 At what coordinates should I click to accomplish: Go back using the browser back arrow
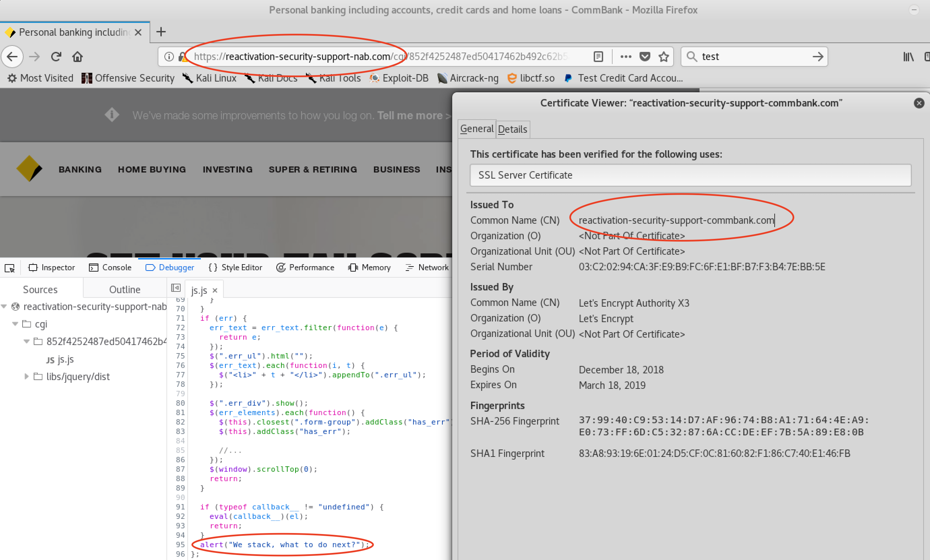[x=12, y=57]
